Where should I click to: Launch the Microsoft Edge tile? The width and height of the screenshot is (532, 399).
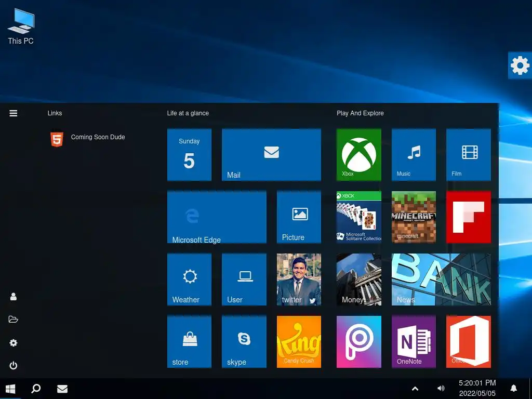click(x=217, y=217)
